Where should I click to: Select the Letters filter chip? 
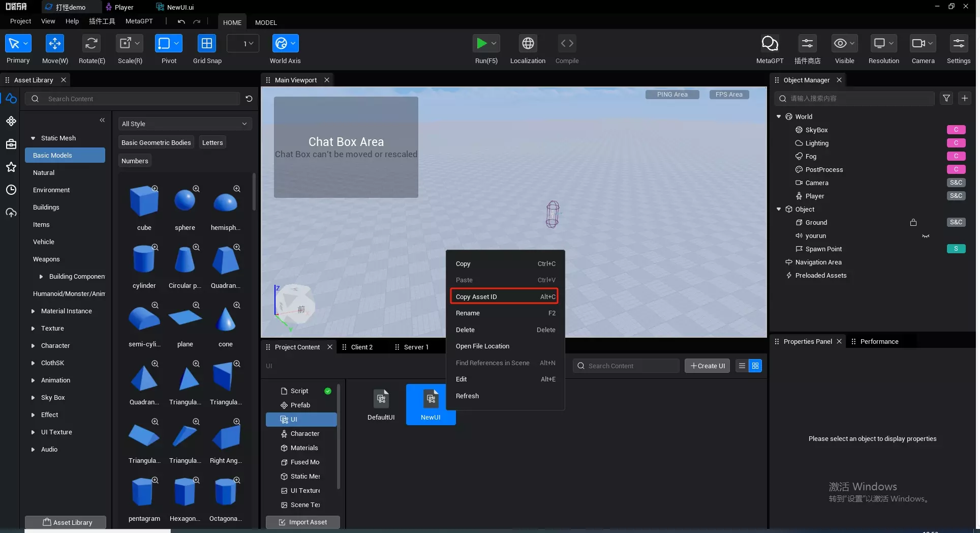pyautogui.click(x=212, y=142)
